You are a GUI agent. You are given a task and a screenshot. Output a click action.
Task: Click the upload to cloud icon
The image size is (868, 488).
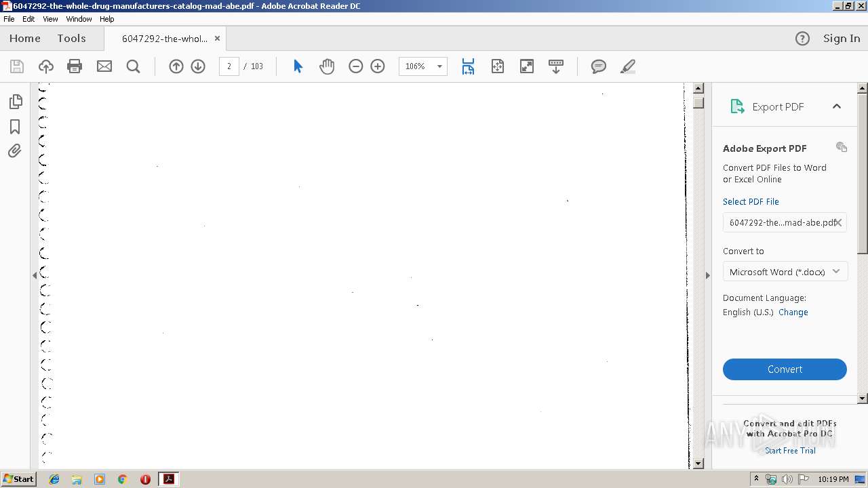46,66
